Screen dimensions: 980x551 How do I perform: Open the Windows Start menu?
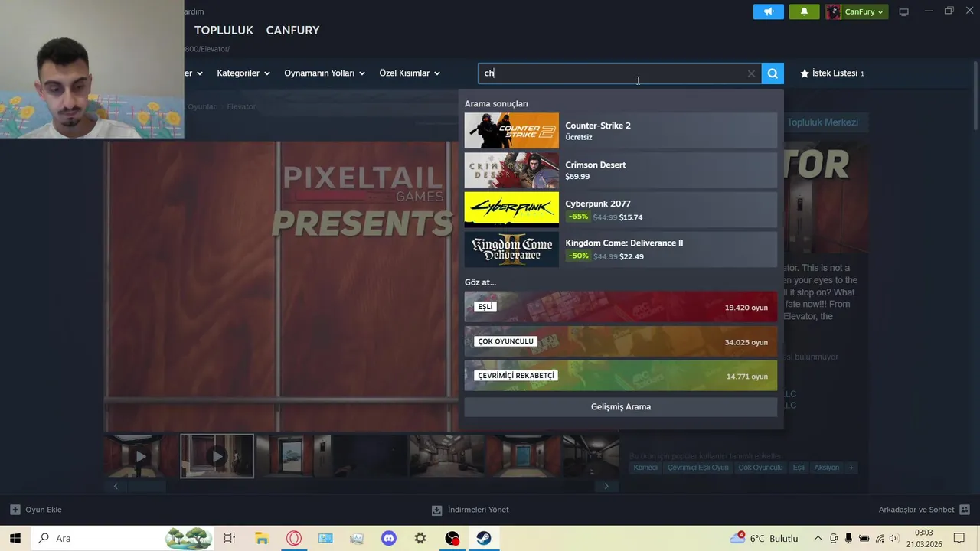(x=15, y=538)
